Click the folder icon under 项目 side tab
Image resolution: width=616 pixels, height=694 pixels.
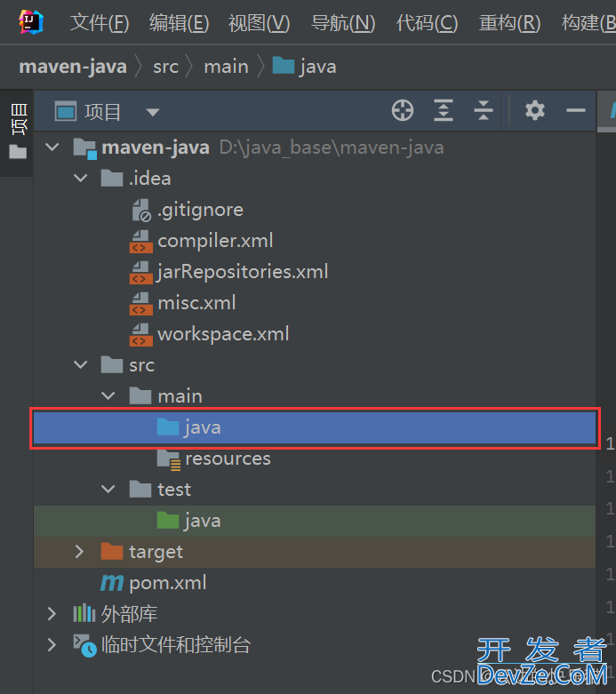pos(18,152)
